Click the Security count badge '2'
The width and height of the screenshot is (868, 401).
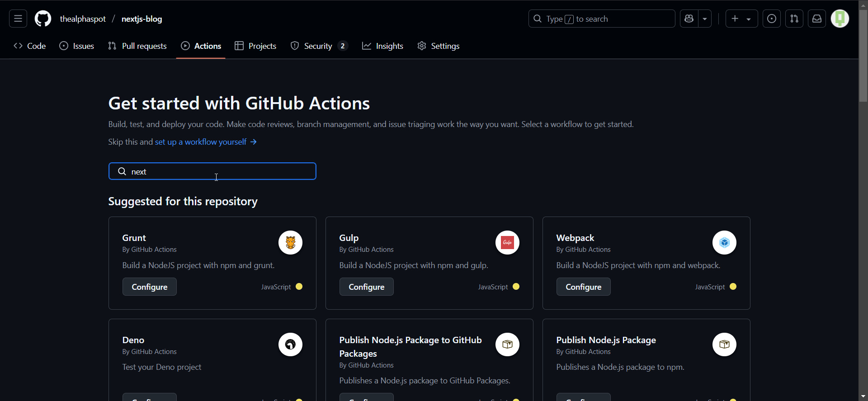tap(343, 46)
